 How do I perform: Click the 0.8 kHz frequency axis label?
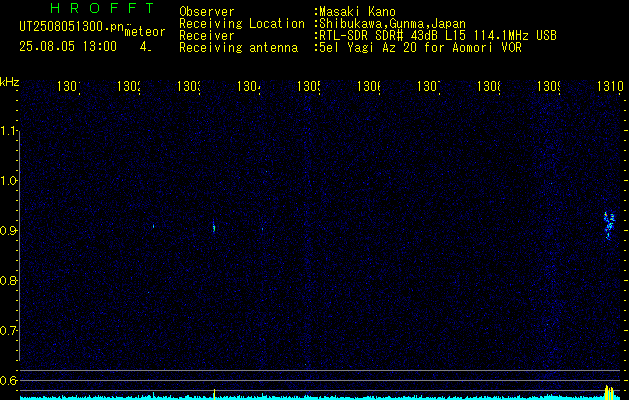(x=9, y=280)
